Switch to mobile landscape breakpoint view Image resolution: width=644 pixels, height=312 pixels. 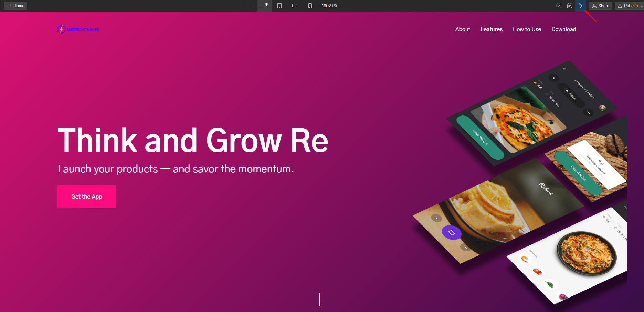pyautogui.click(x=295, y=6)
